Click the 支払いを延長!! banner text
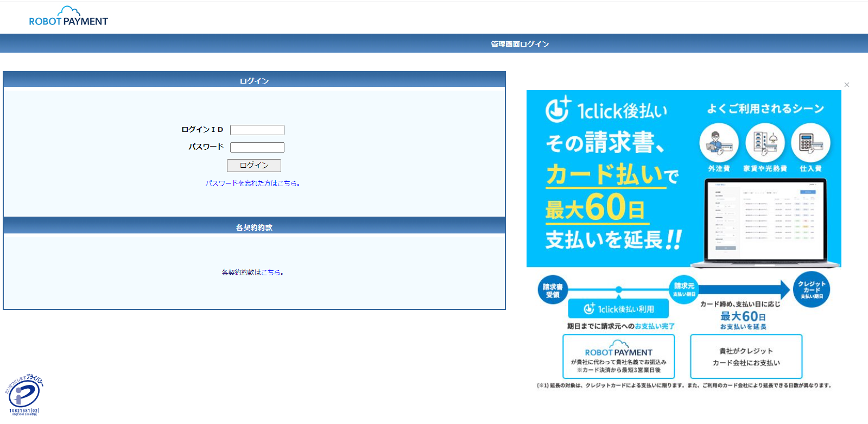 [x=613, y=239]
